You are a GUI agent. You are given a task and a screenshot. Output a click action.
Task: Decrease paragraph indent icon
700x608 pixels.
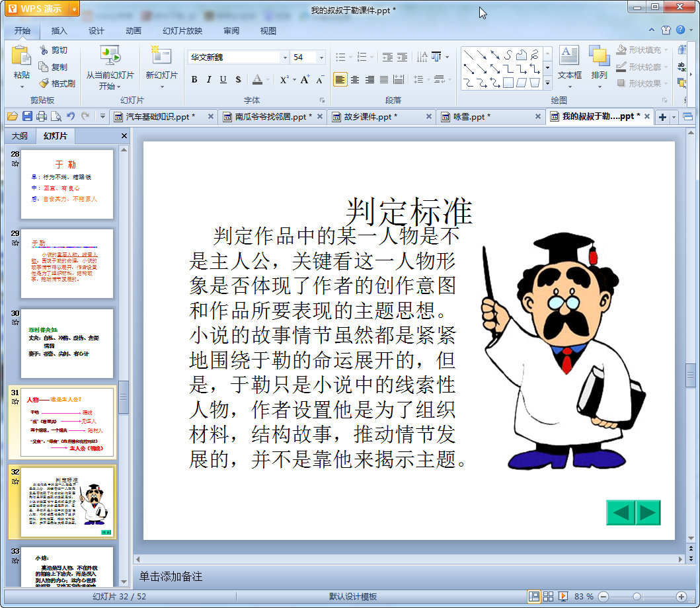pyautogui.click(x=387, y=57)
